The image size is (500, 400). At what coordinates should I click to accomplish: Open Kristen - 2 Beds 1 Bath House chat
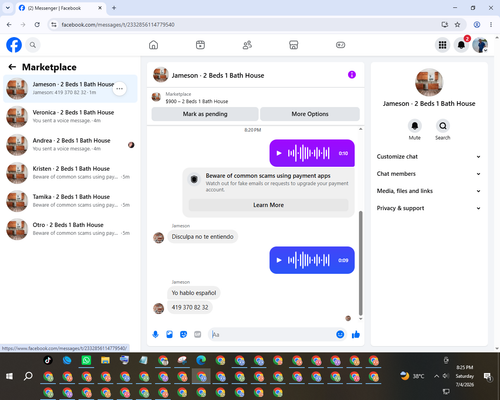tap(70, 173)
